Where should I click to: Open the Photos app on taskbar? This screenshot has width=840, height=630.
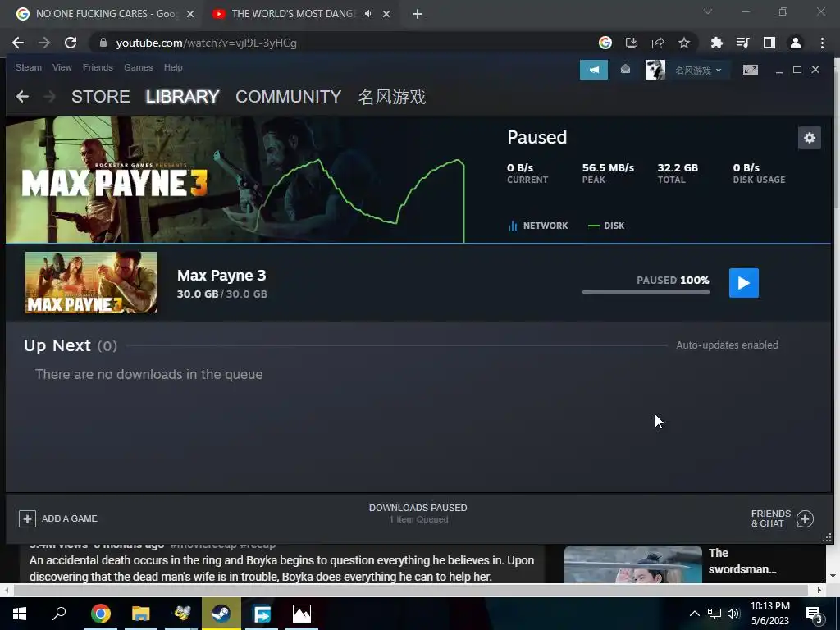click(302, 613)
